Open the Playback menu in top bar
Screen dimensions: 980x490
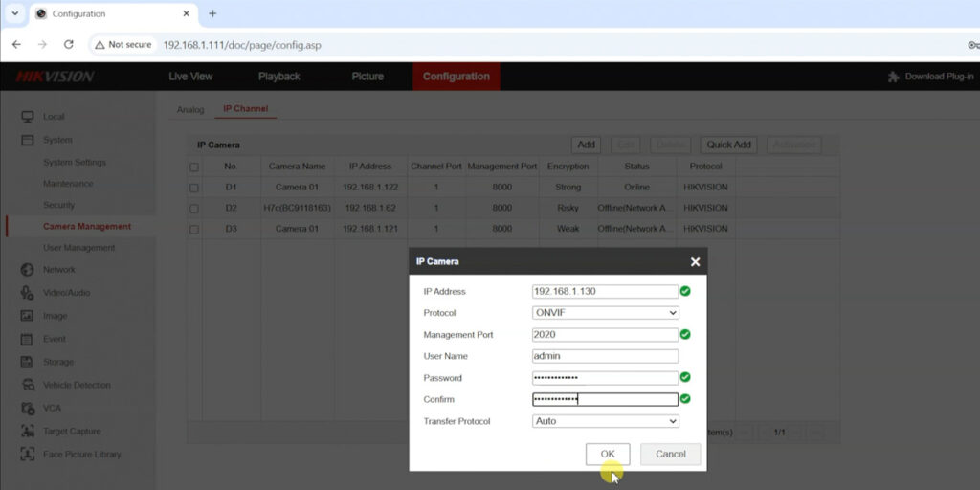coord(278,77)
